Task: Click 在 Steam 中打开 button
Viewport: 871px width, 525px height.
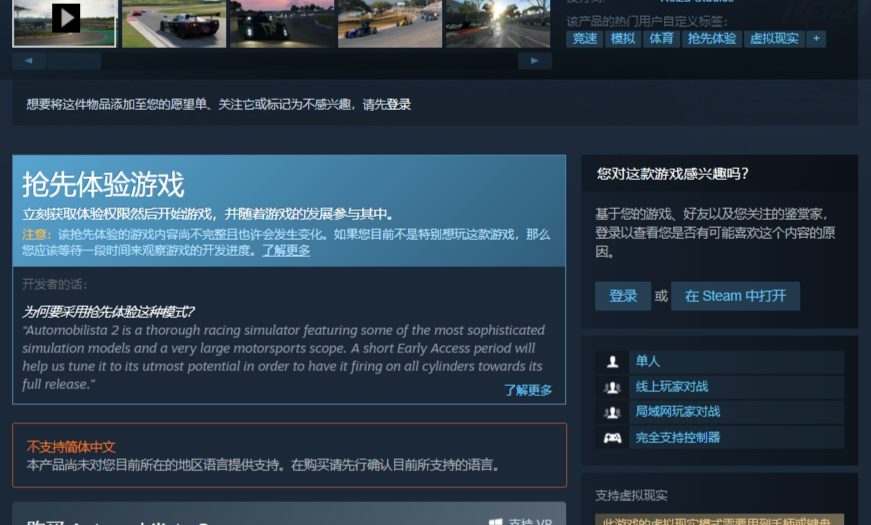Action: [735, 296]
